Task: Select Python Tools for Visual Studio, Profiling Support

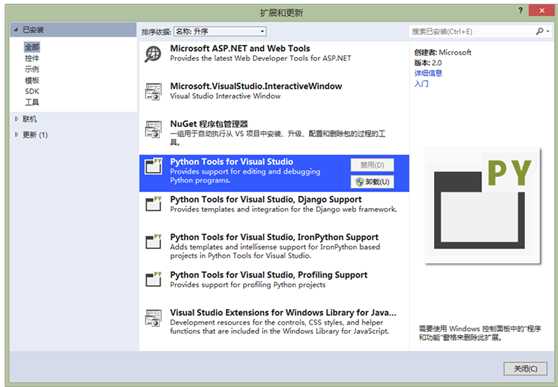Action: pos(269,275)
